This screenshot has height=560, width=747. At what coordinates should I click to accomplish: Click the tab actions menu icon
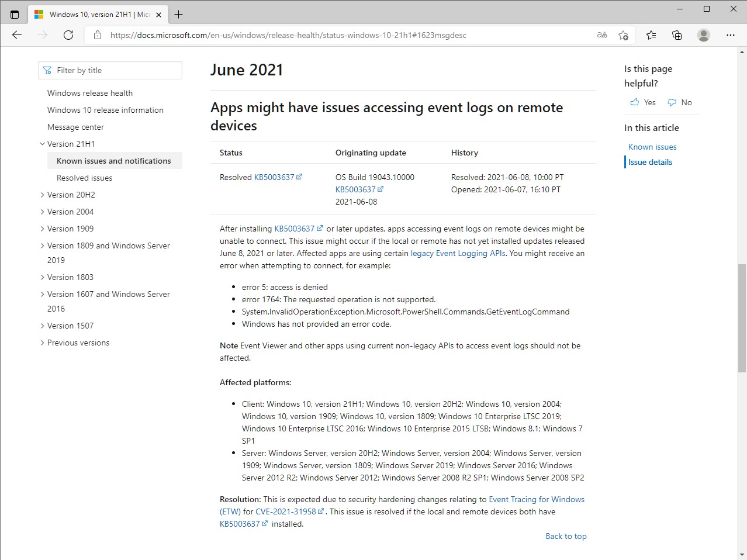point(15,15)
